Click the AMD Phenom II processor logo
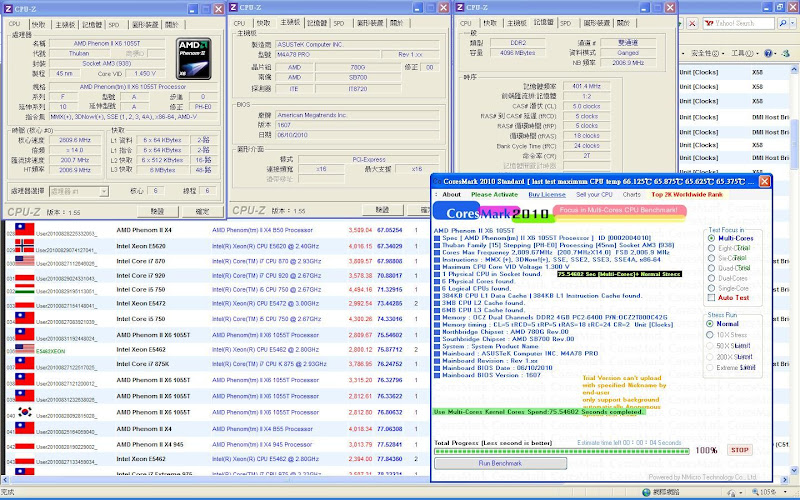 194,58
